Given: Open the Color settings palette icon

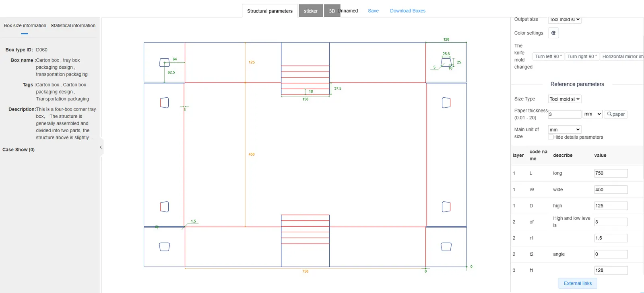Looking at the screenshot, I should [x=553, y=33].
